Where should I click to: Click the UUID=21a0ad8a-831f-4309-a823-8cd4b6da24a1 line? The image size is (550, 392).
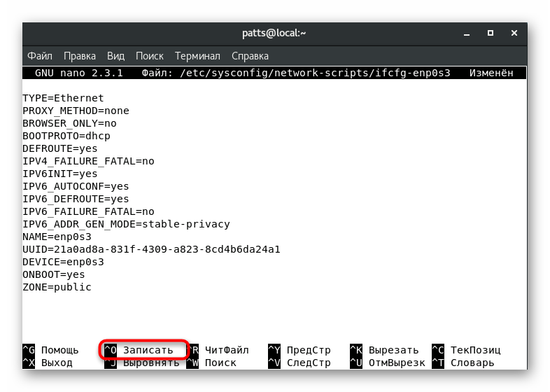point(151,249)
